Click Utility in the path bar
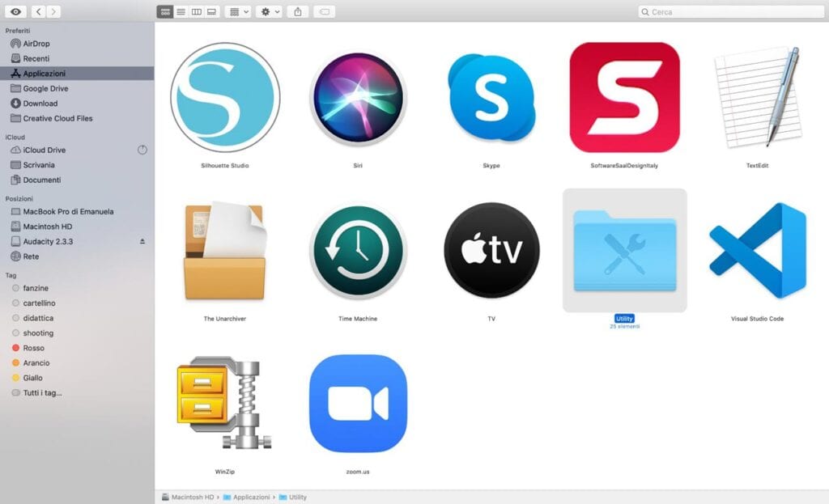The image size is (829, 504). point(293,498)
